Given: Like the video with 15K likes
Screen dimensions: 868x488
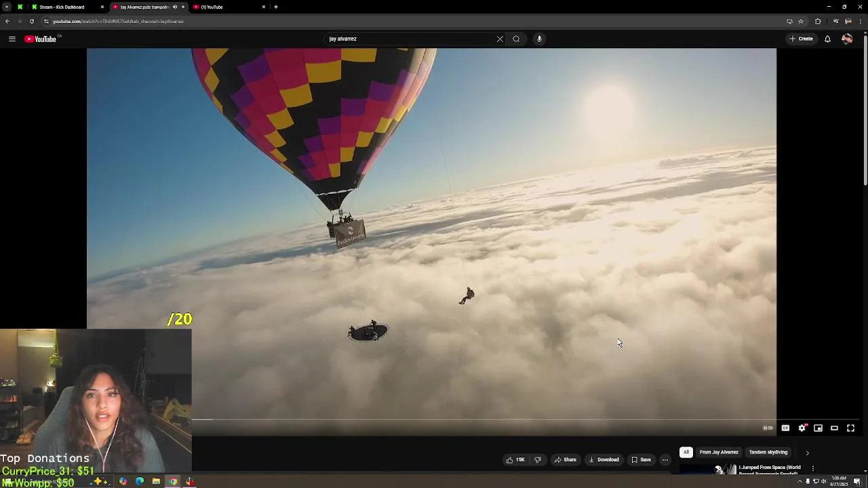Looking at the screenshot, I should point(515,460).
